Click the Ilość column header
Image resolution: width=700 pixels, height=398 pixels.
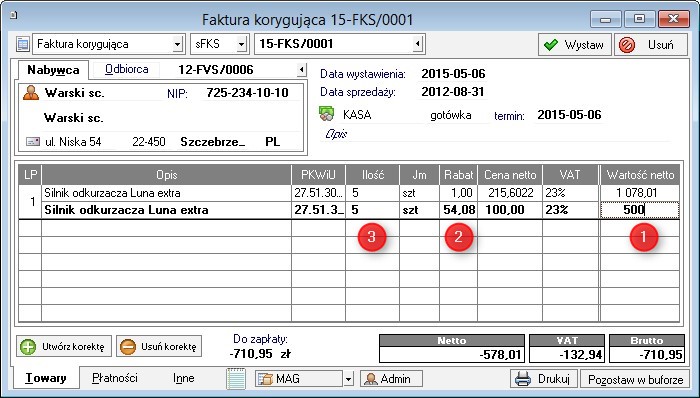click(x=373, y=175)
